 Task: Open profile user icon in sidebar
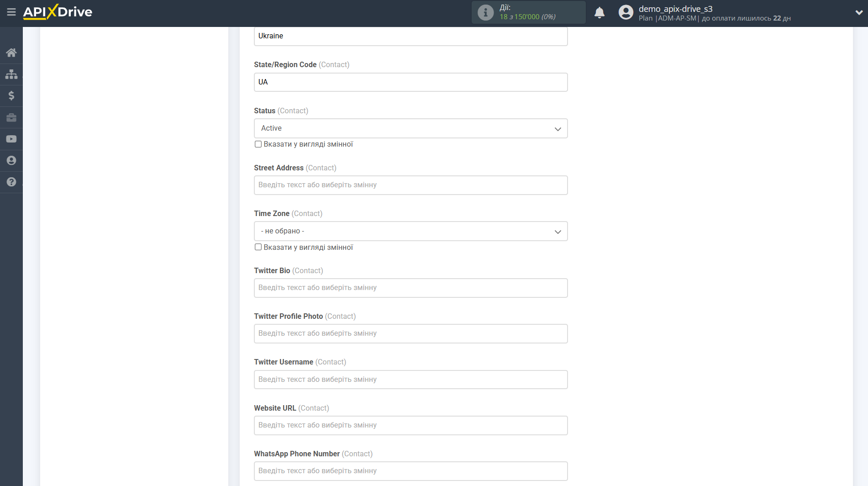tap(11, 160)
